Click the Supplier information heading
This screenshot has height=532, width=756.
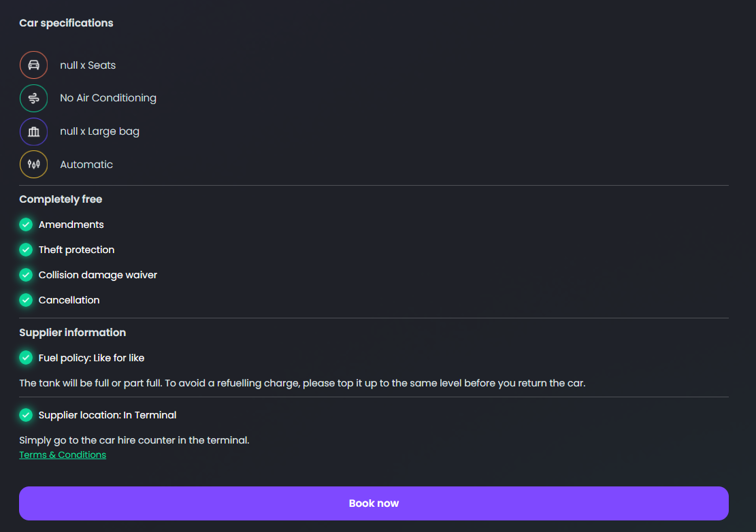(72, 333)
